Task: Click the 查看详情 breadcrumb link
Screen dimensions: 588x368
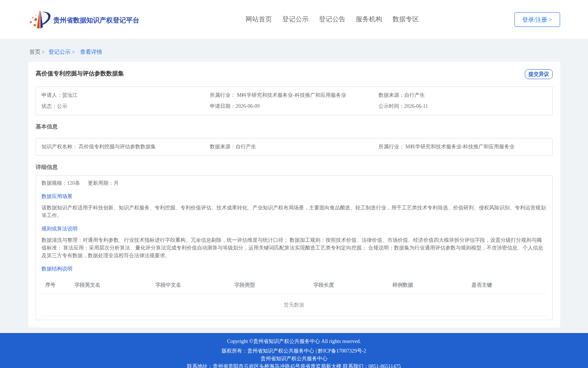Action: click(91, 52)
